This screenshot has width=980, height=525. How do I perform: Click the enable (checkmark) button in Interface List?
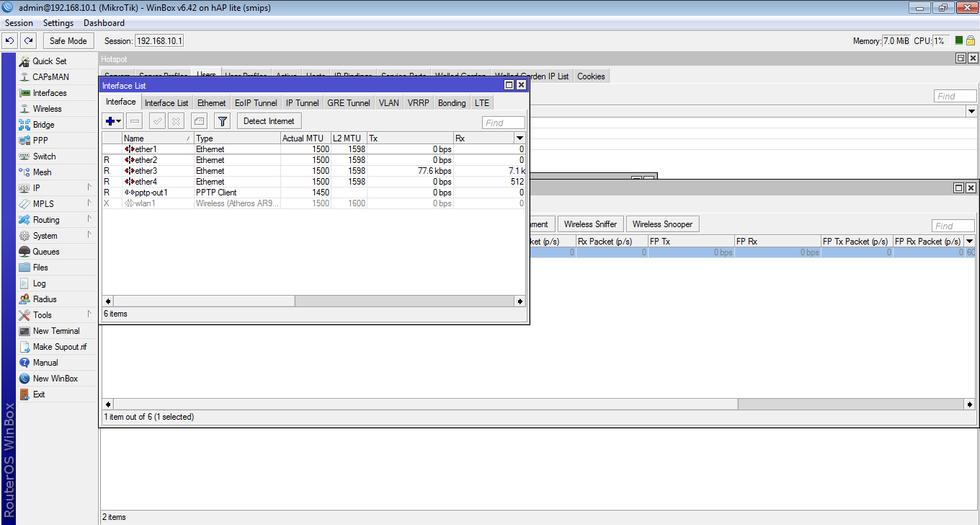click(157, 121)
